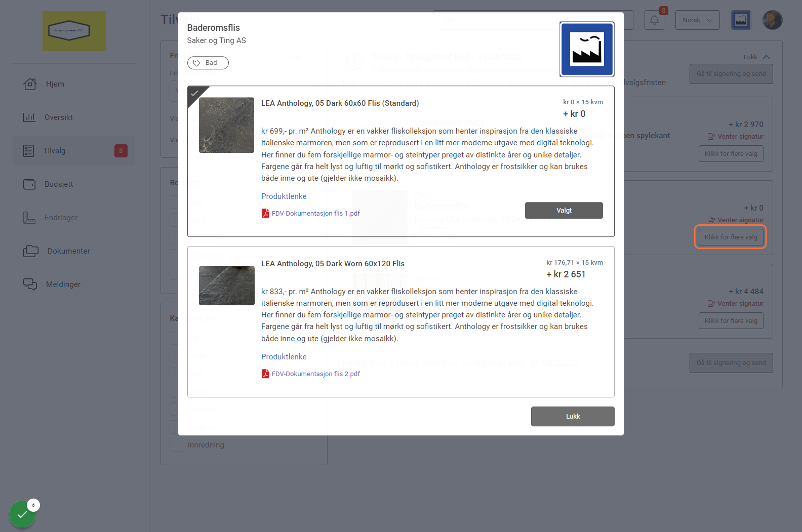The height and width of the screenshot is (532, 802).
Task: Go to Oversikt menu item
Action: click(59, 117)
